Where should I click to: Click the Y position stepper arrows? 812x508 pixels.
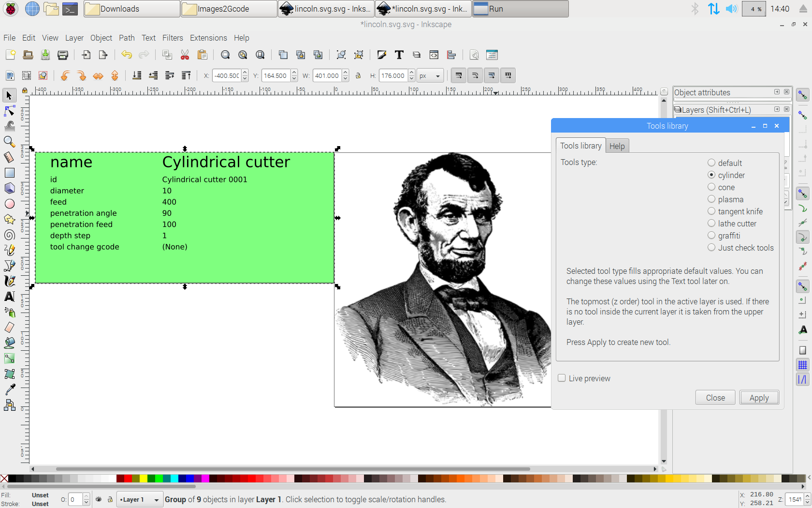(x=294, y=75)
